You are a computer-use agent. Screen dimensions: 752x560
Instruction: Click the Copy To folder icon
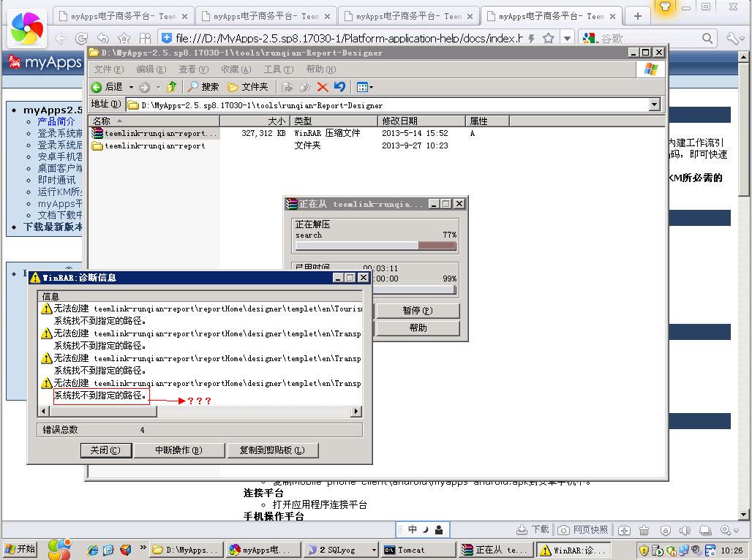tap(305, 87)
